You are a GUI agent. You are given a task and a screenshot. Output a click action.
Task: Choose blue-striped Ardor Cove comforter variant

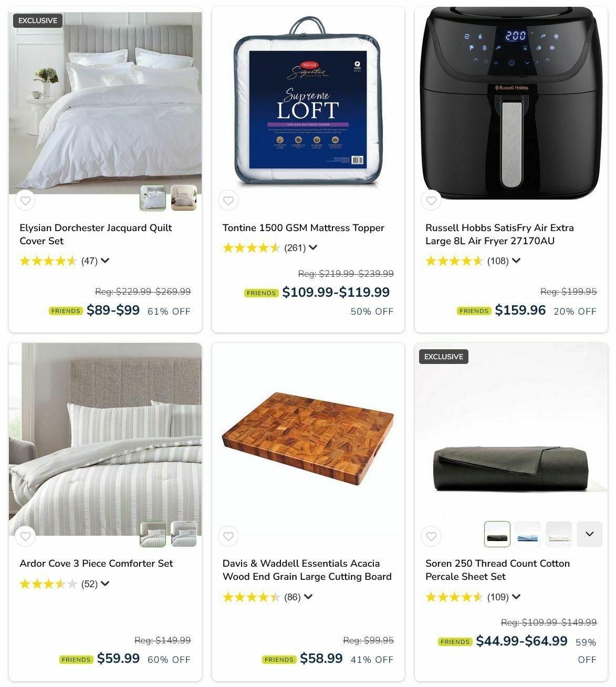click(x=184, y=534)
